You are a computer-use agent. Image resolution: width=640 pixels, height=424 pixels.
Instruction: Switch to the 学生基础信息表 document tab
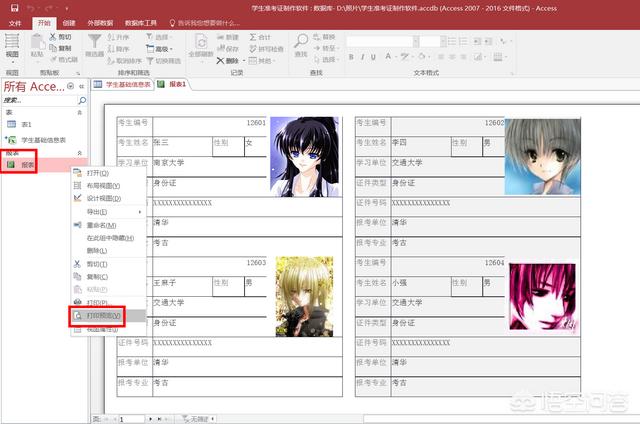click(x=122, y=84)
